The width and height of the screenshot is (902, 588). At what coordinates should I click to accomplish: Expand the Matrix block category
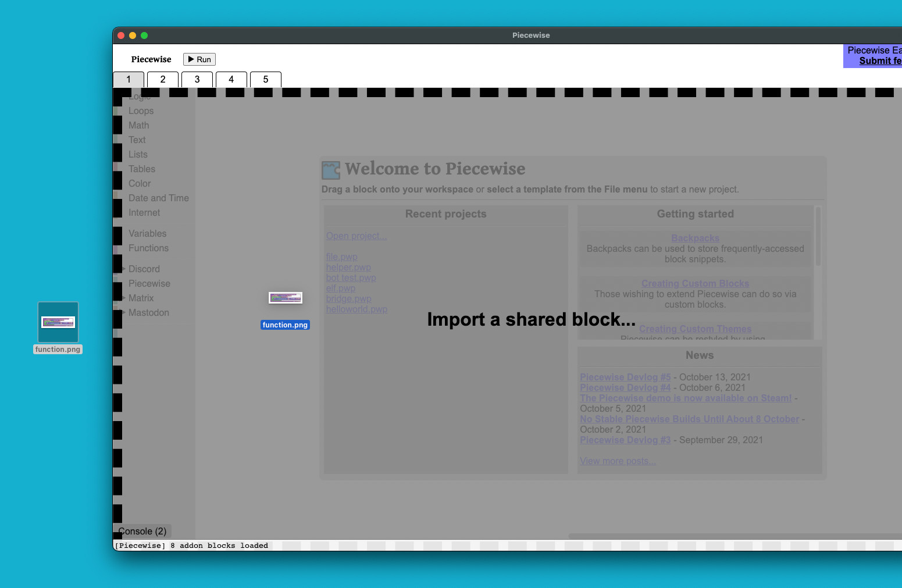[x=141, y=298]
